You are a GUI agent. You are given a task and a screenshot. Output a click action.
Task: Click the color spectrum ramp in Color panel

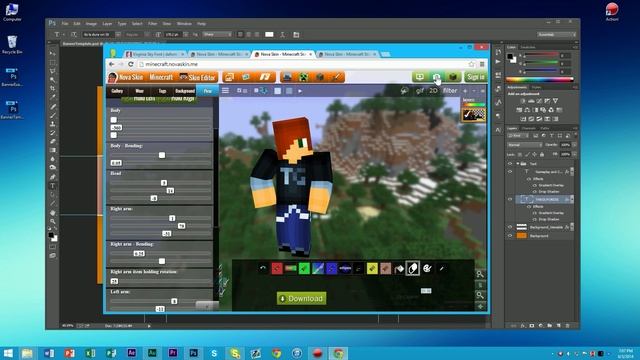[x=540, y=79]
